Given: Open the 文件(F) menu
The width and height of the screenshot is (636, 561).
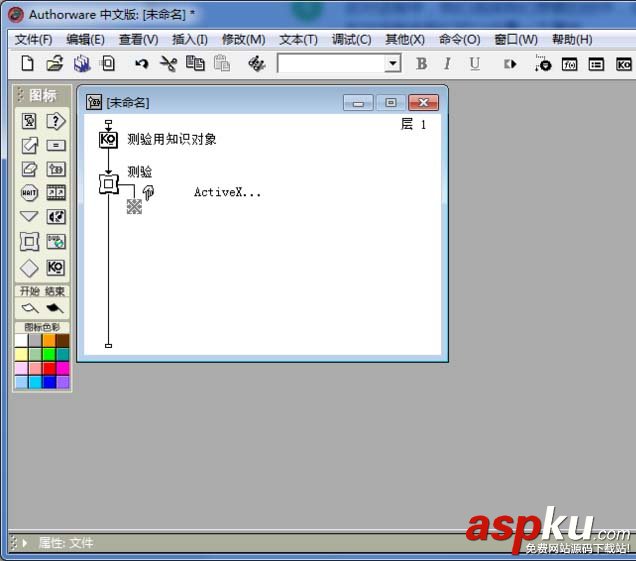Looking at the screenshot, I should pyautogui.click(x=34, y=40).
